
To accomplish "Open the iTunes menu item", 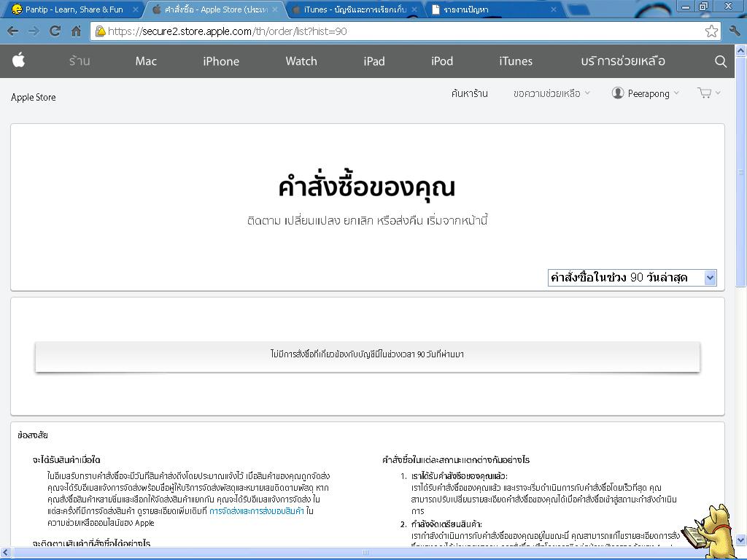I will pyautogui.click(x=516, y=61).
